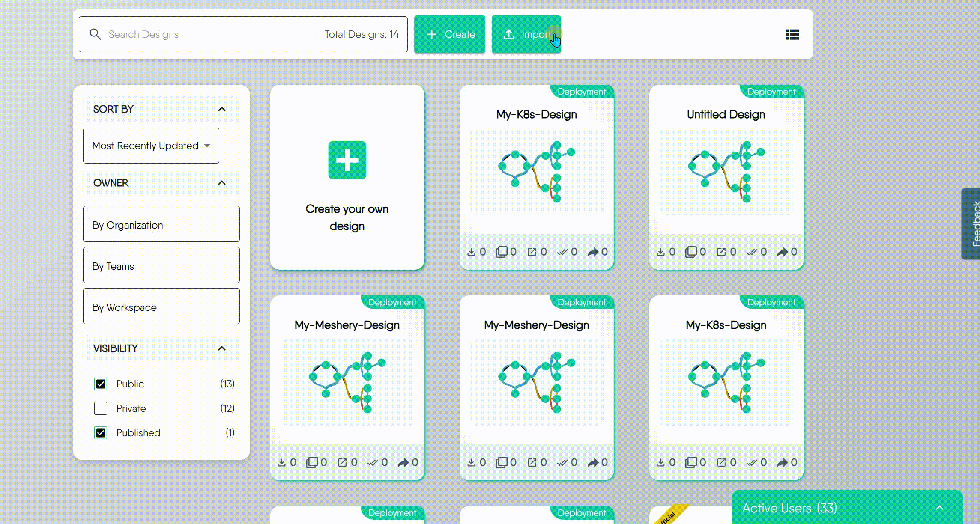Viewport: 980px width, 524px height.
Task: Click search magnifier icon in search bar
Action: pyautogui.click(x=96, y=34)
